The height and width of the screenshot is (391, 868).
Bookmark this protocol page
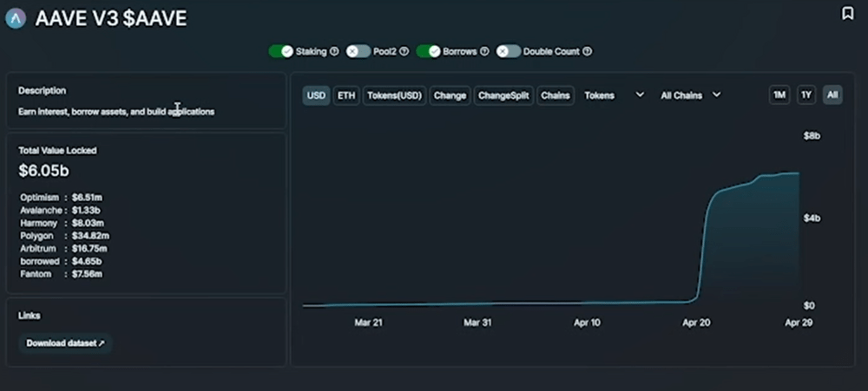click(847, 13)
